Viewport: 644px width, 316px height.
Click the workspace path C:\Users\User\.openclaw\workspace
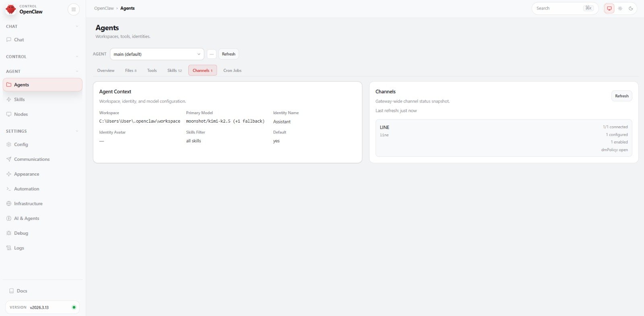coord(140,121)
